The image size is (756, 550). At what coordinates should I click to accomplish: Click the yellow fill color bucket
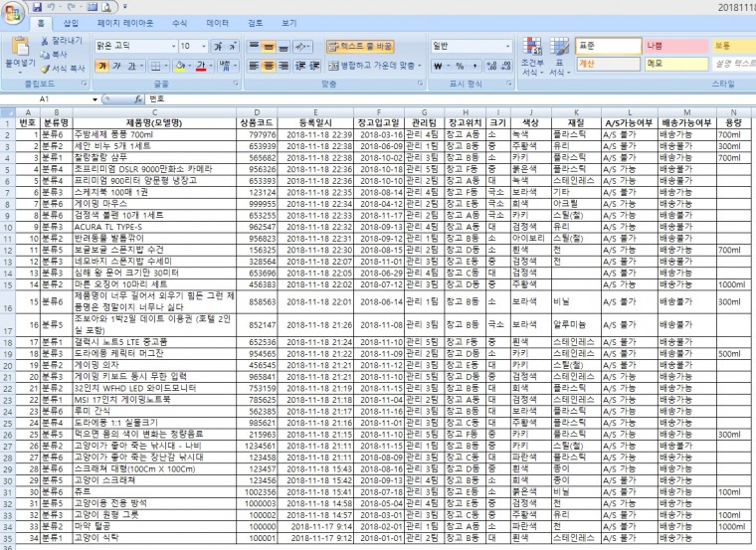pos(180,66)
